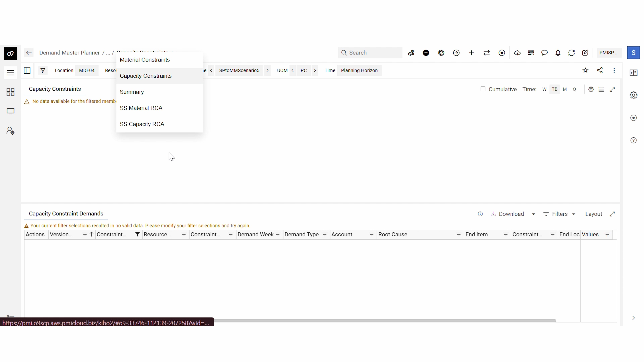Screen dimensions: 644x362
Task: Click the horizontal scrollbar of demands table
Action: pos(385,321)
